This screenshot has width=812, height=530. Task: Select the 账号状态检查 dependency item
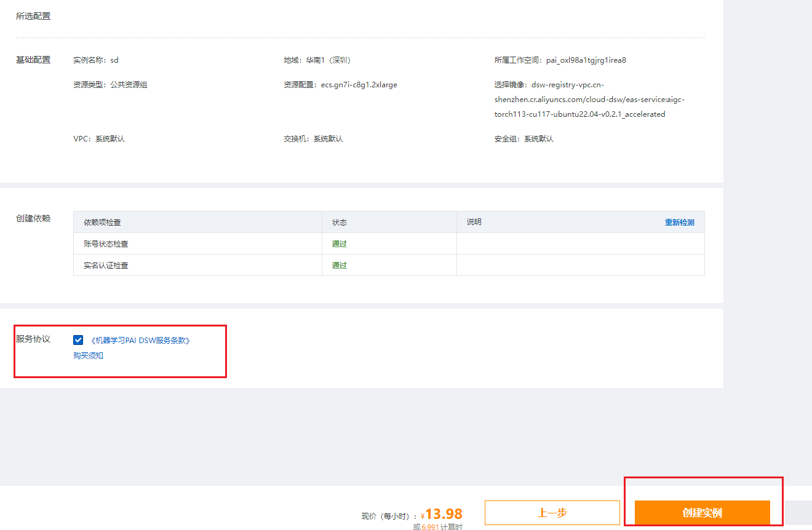(106, 244)
